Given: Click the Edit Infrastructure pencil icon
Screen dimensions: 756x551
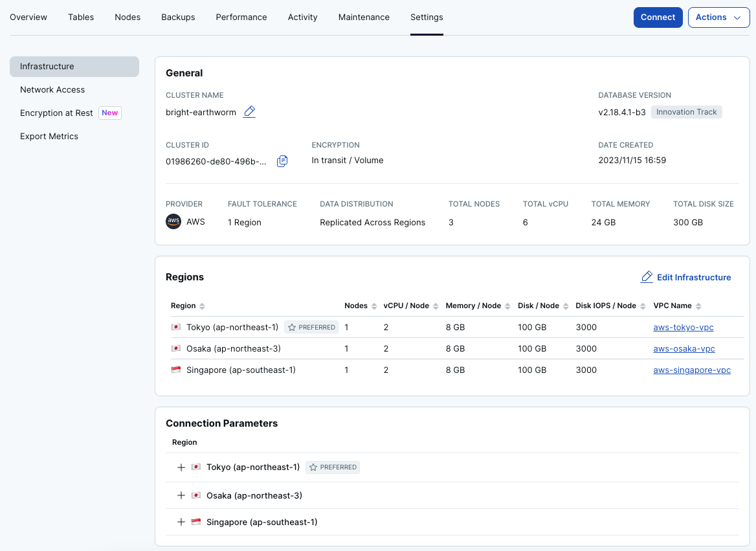Looking at the screenshot, I should coord(647,277).
